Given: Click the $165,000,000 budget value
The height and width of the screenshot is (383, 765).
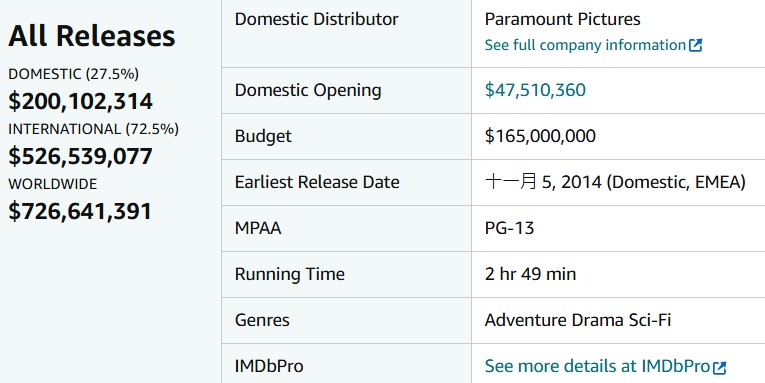Looking at the screenshot, I should 540,136.
